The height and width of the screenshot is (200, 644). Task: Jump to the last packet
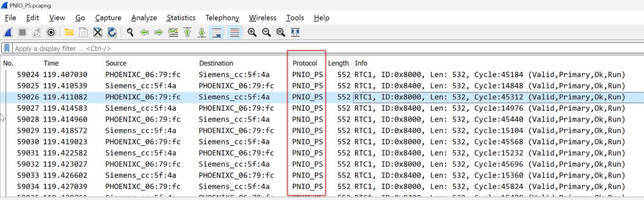202,33
